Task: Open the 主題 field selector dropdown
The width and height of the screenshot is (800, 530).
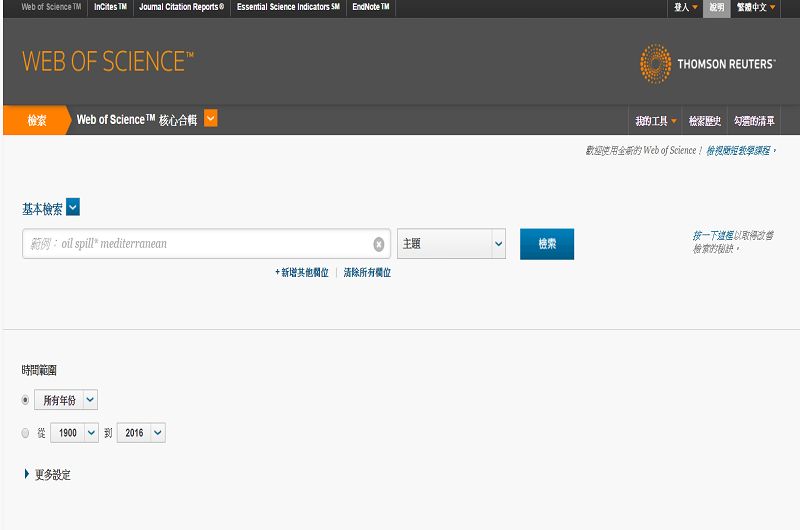Action: click(x=452, y=244)
